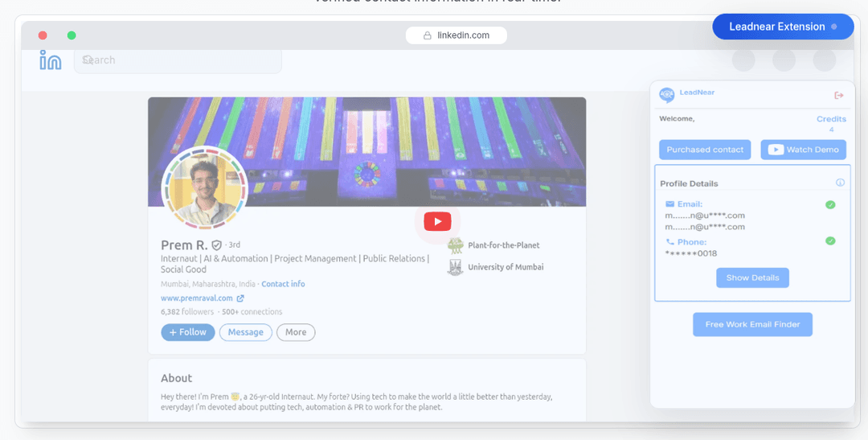Visit www.premraval.com link
Screen dimensions: 868x440
[x=197, y=298]
